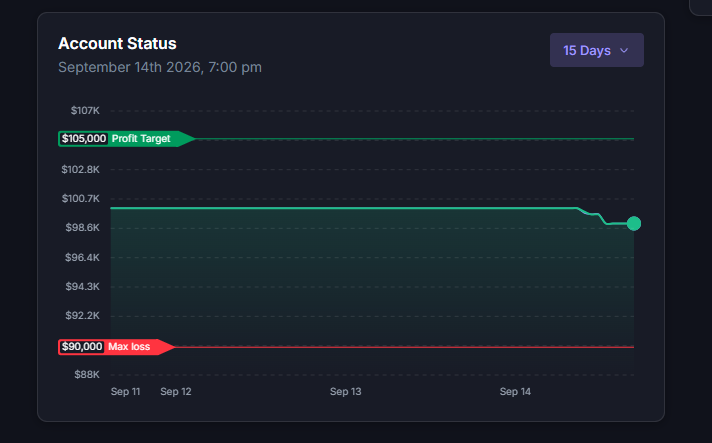Image resolution: width=712 pixels, height=443 pixels.
Task: Select the Sep 12 date axis label
Action: click(176, 391)
